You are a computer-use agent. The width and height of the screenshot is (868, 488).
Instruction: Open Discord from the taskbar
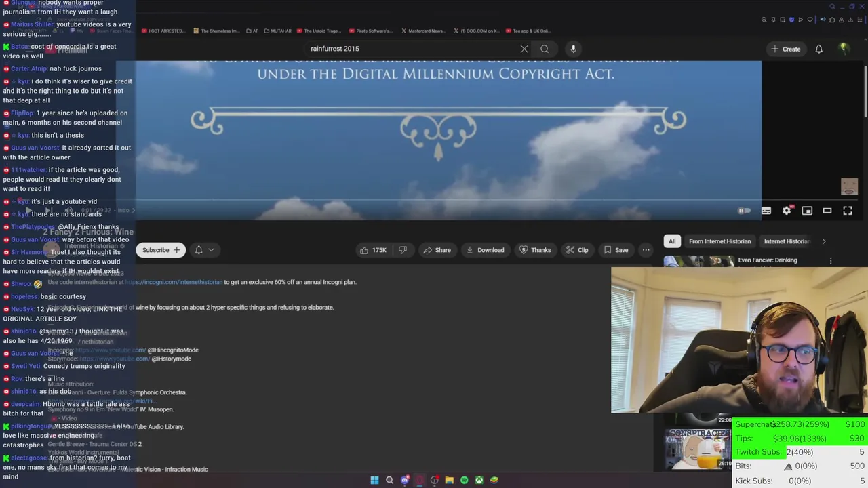point(405,480)
